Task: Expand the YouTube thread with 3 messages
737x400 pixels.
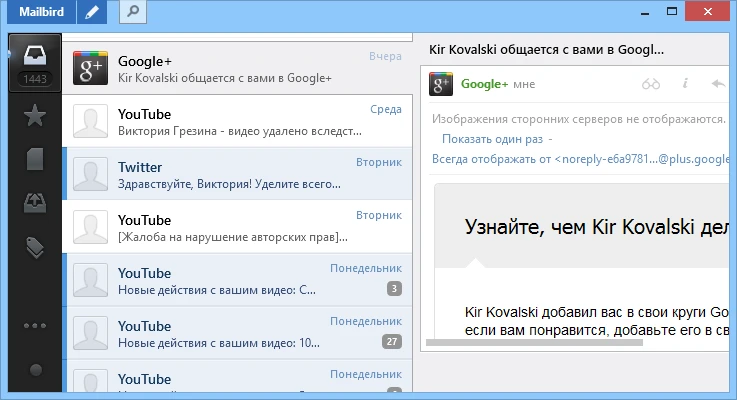Action: tap(394, 289)
